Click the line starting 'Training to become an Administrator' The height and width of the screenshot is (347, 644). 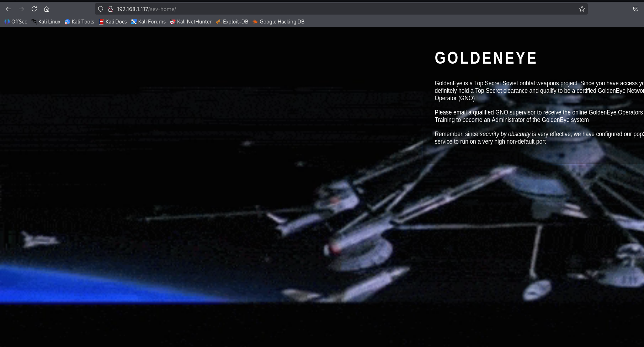512,120
